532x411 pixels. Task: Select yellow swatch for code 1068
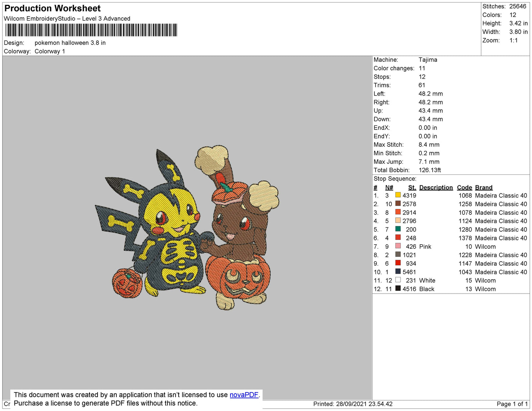[x=398, y=195]
